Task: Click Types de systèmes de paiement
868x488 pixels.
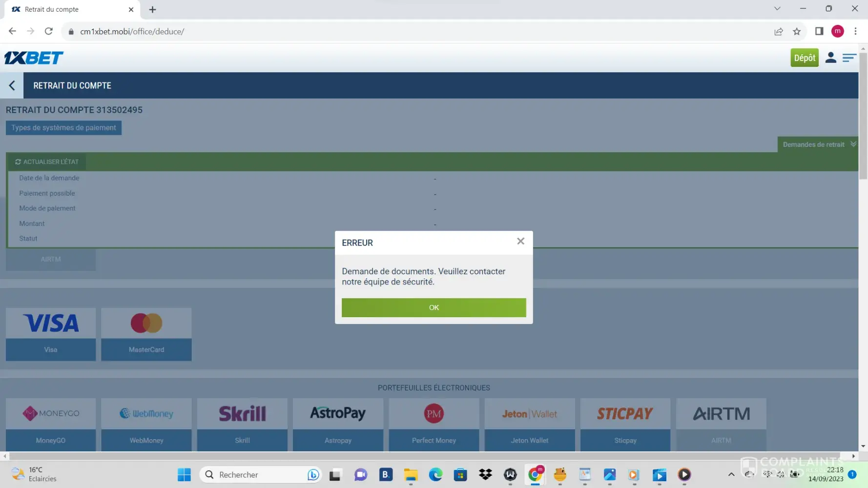Action: (x=63, y=128)
